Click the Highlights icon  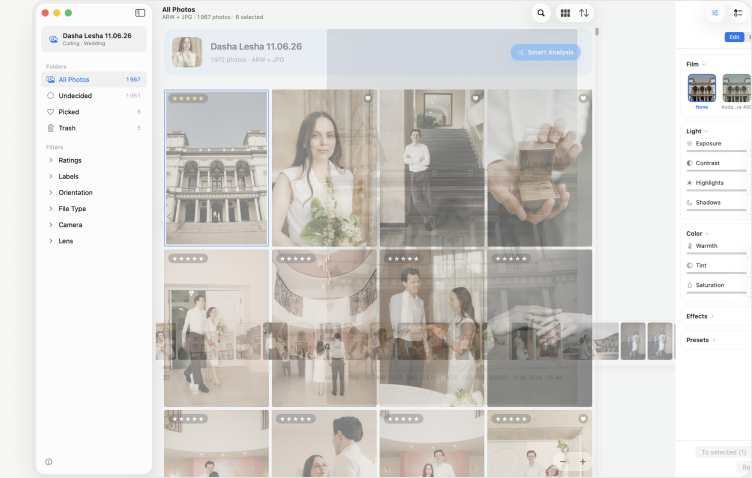coord(690,183)
